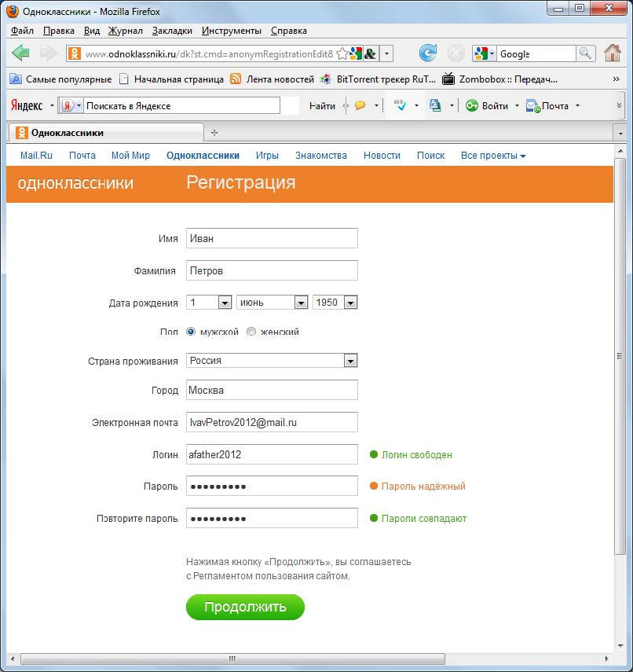This screenshot has width=633, height=672.
Task: Click the green Back navigation arrow
Action: 21,53
